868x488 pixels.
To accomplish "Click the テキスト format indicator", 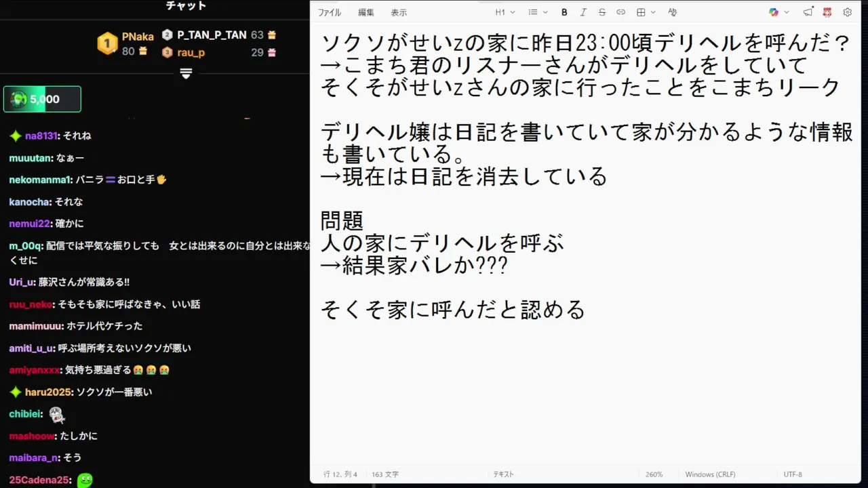I will pyautogui.click(x=503, y=474).
